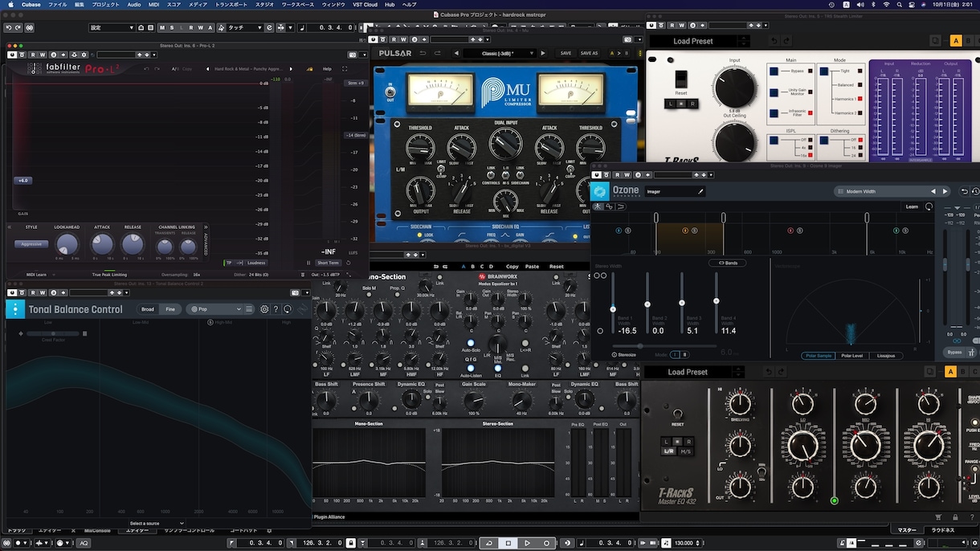Open Tonal Balance Control hamburger preset menu
Image resolution: width=980 pixels, height=551 pixels.
249,309
